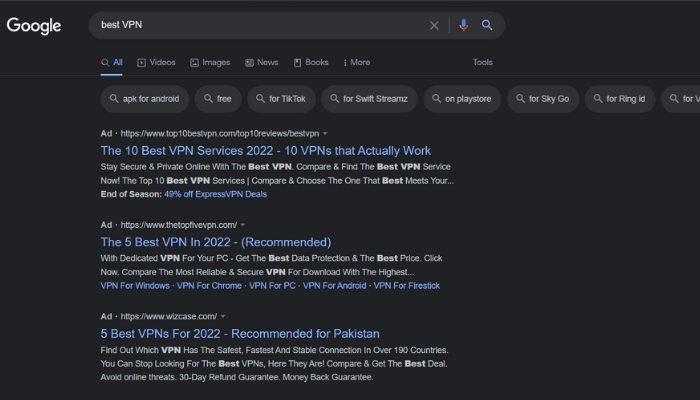The image size is (700, 400).
Task: Submit search with magnifier icon
Action: click(487, 25)
